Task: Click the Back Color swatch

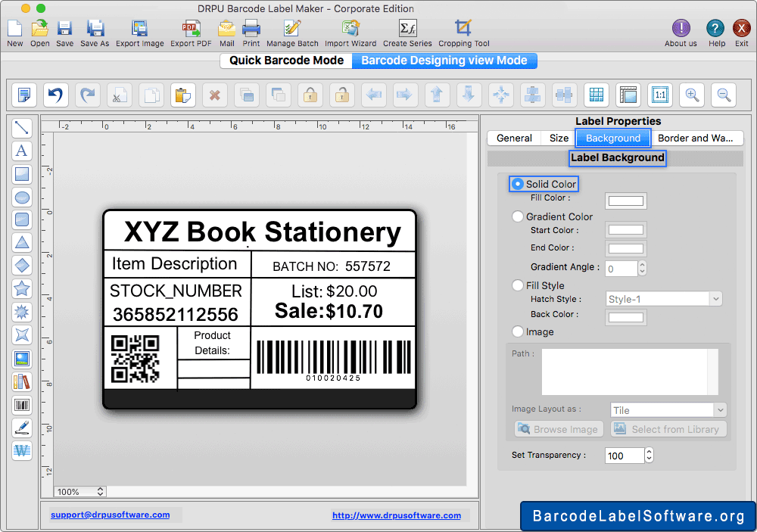Action: click(x=626, y=317)
